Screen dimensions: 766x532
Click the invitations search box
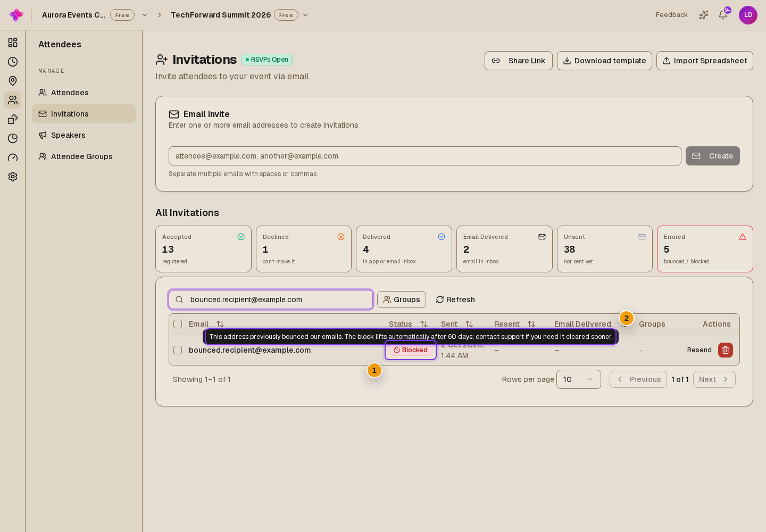point(271,300)
